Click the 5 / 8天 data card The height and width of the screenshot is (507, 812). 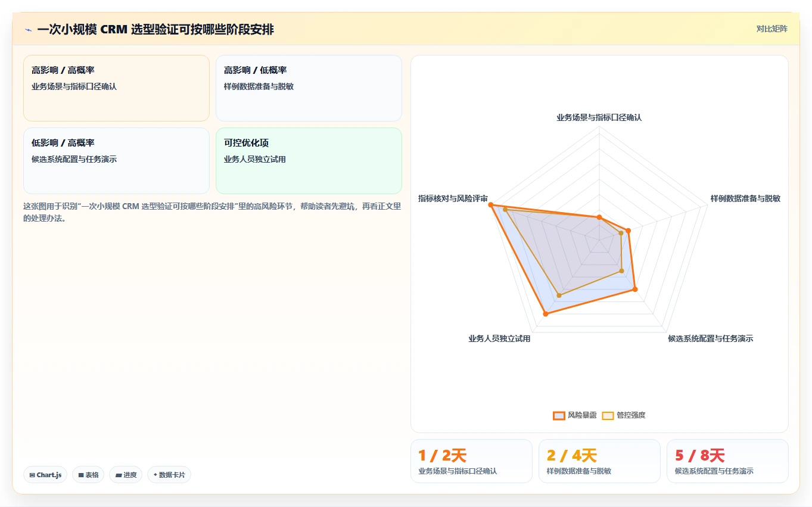click(x=727, y=461)
